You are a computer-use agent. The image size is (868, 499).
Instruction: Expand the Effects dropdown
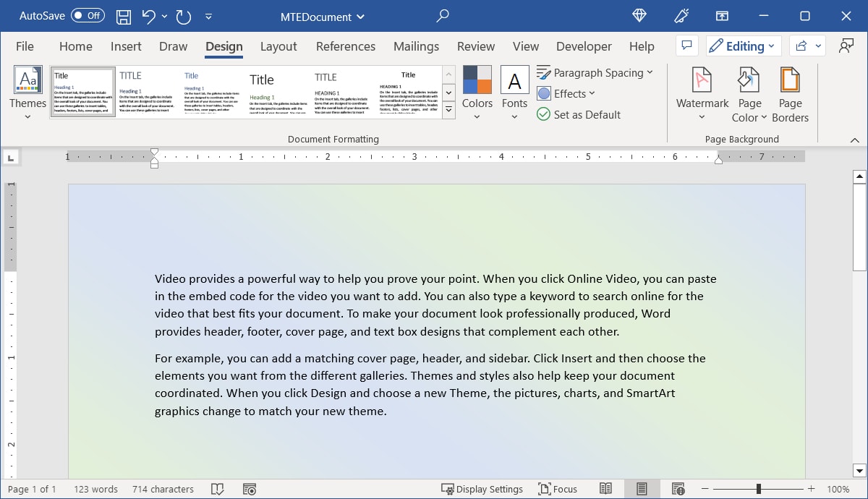click(x=566, y=93)
